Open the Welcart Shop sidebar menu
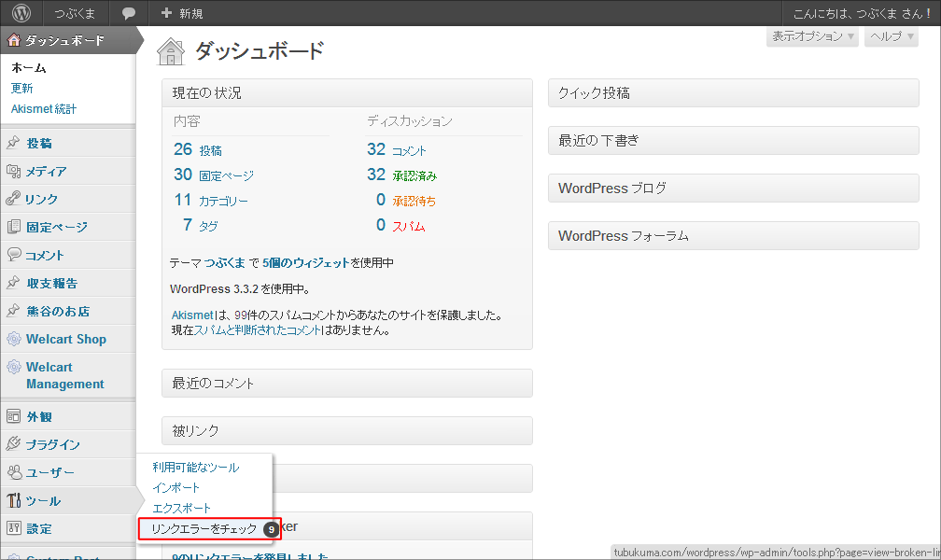This screenshot has width=941, height=560. [68, 339]
